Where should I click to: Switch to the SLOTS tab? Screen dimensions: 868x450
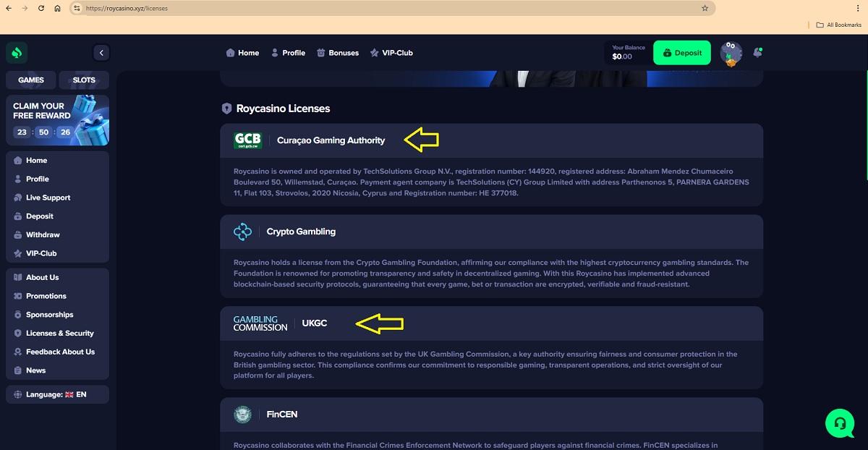(84, 80)
